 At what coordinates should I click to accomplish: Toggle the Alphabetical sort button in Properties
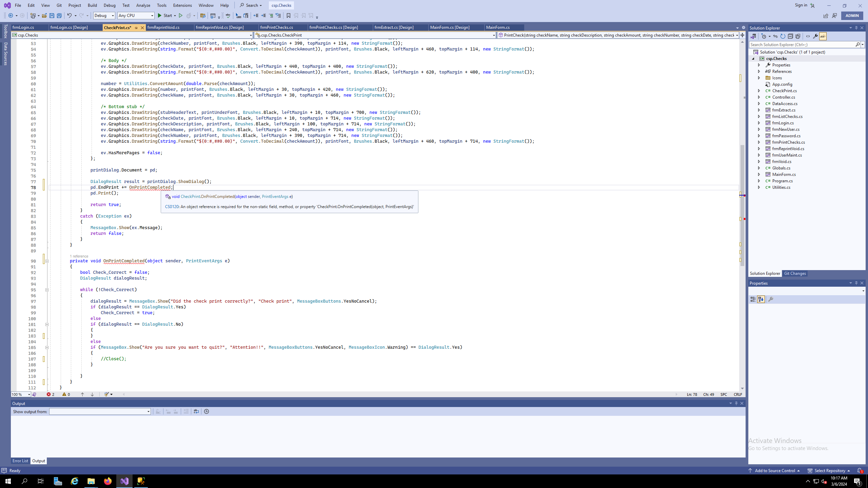[761, 299]
